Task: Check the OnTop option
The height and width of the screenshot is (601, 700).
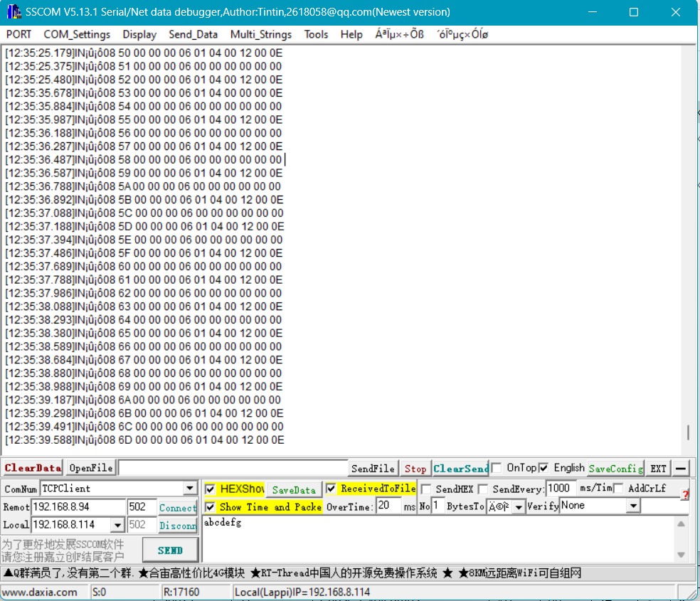Action: pyautogui.click(x=497, y=468)
